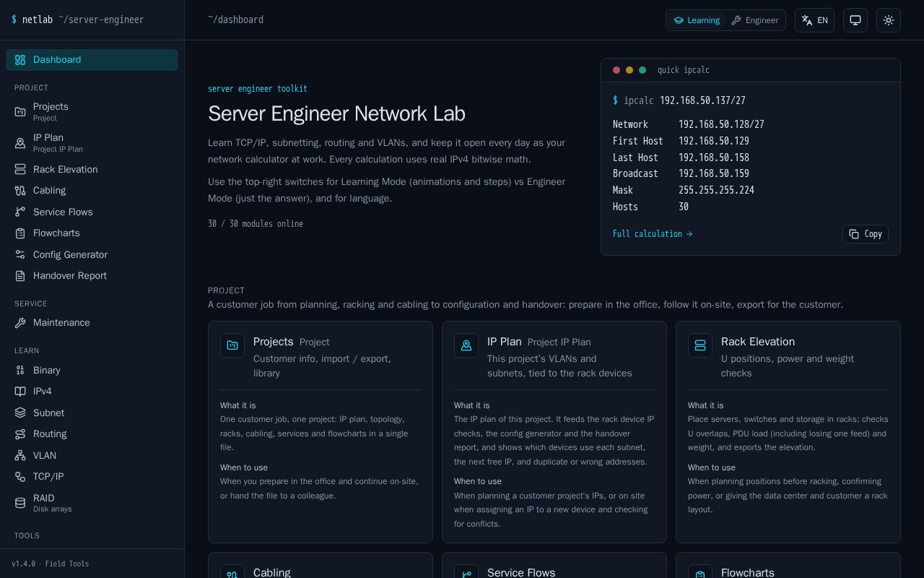
Task: Click the VLAN network icon in sidebar
Action: (20, 455)
